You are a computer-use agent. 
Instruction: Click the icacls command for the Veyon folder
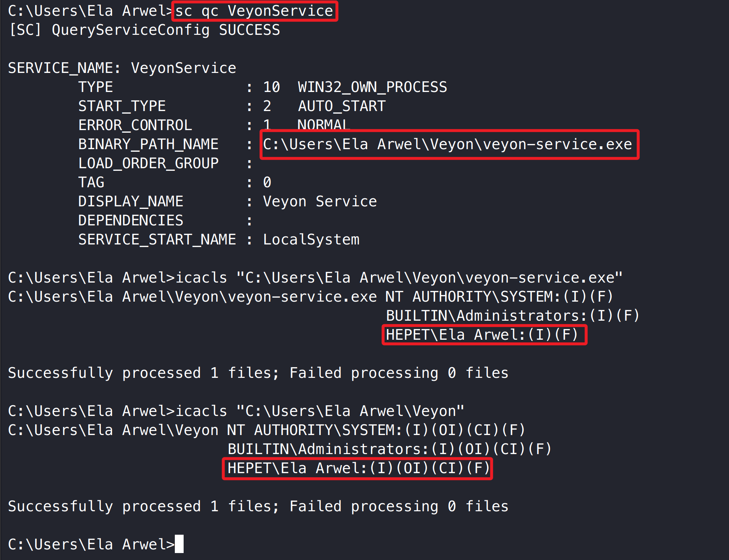(236, 411)
